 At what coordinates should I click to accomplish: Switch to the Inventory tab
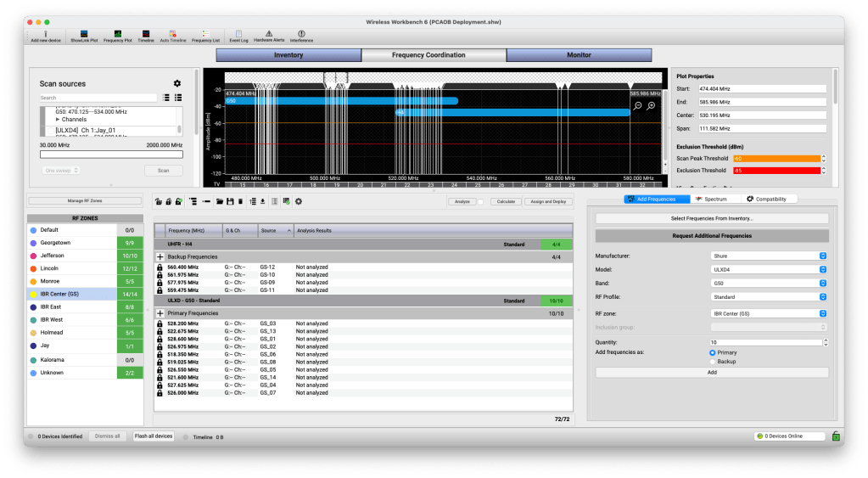click(x=288, y=55)
